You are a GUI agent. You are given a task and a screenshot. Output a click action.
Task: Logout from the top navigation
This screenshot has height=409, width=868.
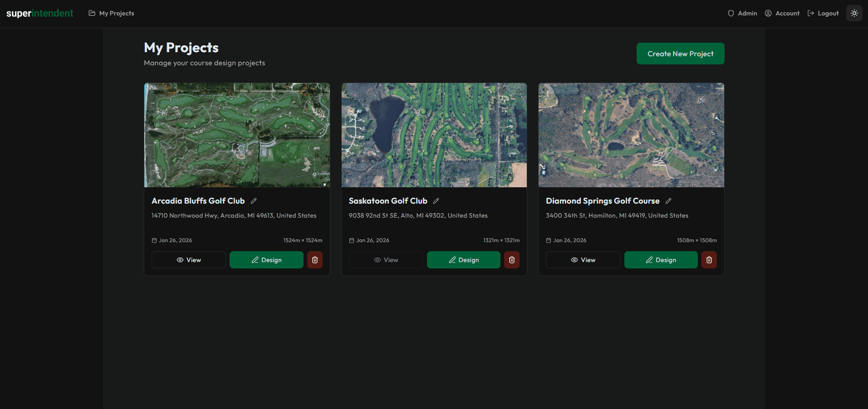point(827,13)
